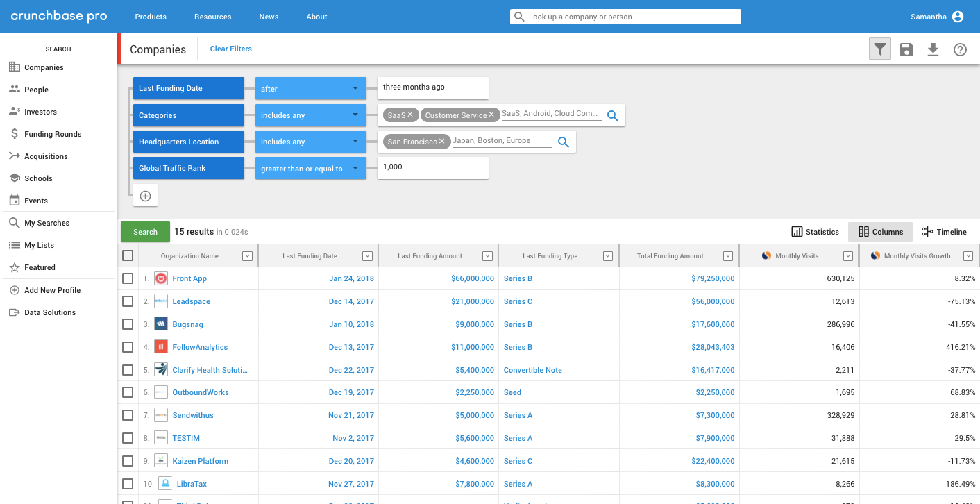Remove the Customer Service category chip
Image resolution: width=980 pixels, height=504 pixels.
pyautogui.click(x=491, y=115)
